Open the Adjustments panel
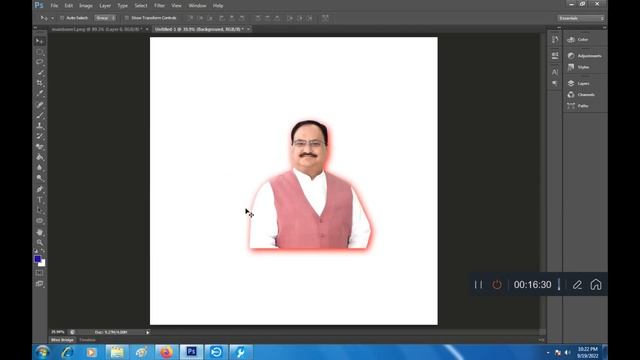 [585, 56]
